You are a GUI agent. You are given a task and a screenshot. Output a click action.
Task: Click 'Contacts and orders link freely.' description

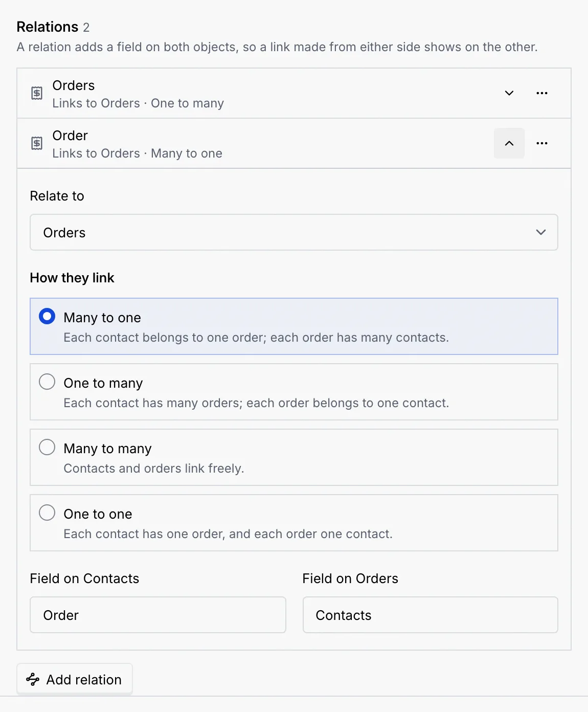pyautogui.click(x=154, y=469)
